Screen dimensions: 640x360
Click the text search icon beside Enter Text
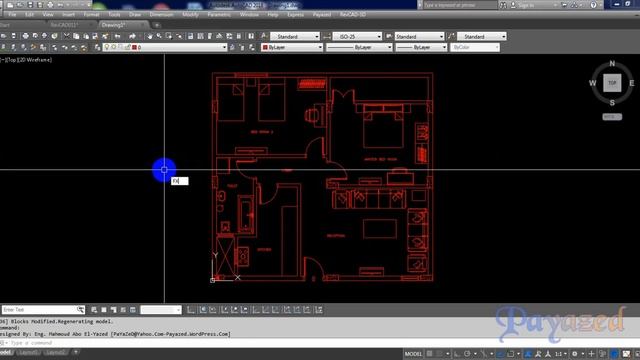80,310
